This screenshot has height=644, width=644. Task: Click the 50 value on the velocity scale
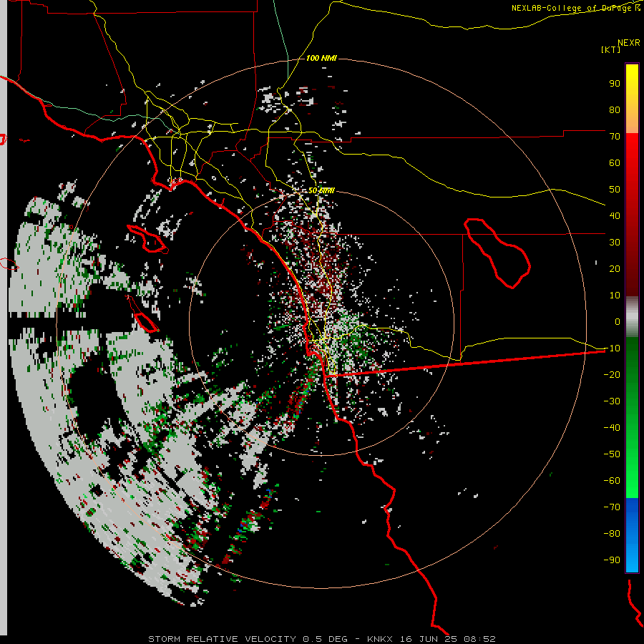point(615,190)
